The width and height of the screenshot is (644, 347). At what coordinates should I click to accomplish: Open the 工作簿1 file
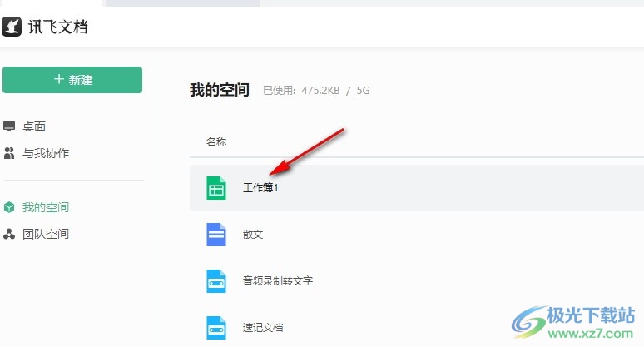coord(260,188)
